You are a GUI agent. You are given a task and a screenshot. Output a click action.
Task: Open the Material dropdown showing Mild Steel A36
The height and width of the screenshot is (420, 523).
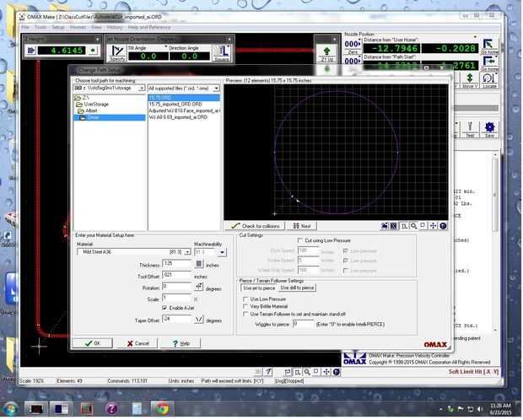[187, 252]
